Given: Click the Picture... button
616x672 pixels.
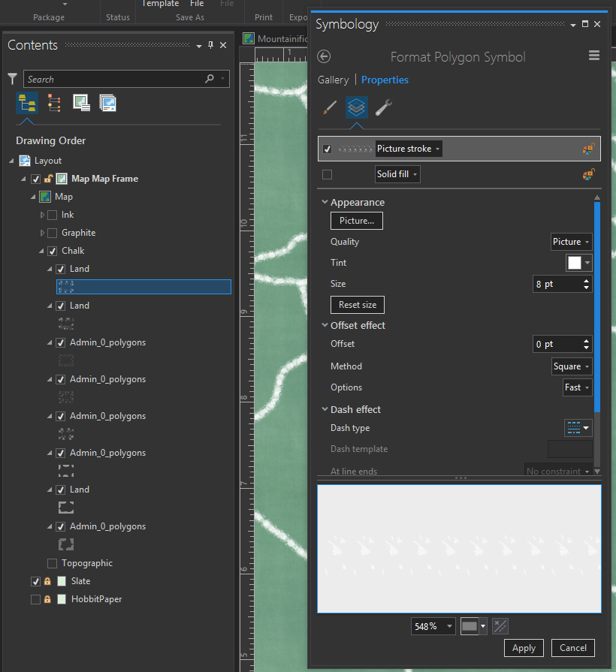Looking at the screenshot, I should point(357,221).
